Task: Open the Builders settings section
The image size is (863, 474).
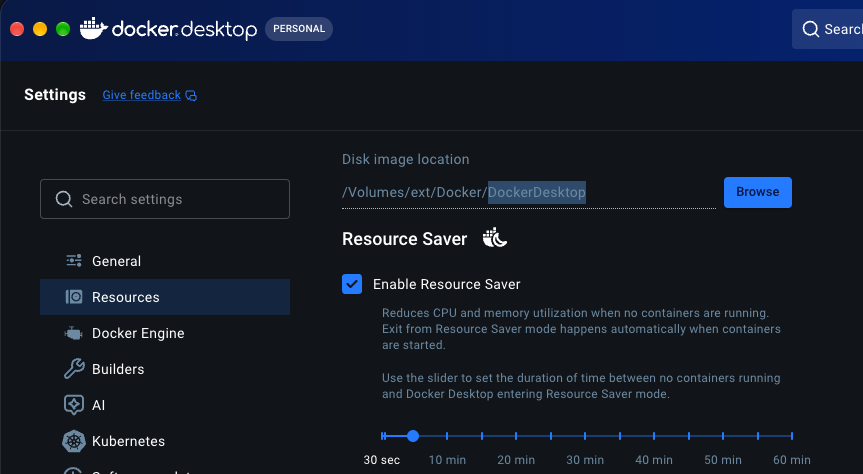Action: [x=165, y=369]
